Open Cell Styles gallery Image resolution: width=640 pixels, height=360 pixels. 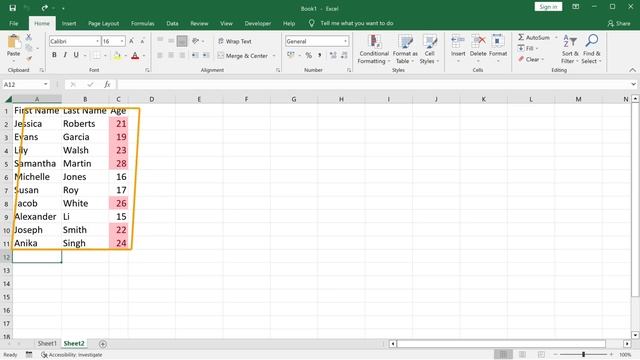(429, 49)
